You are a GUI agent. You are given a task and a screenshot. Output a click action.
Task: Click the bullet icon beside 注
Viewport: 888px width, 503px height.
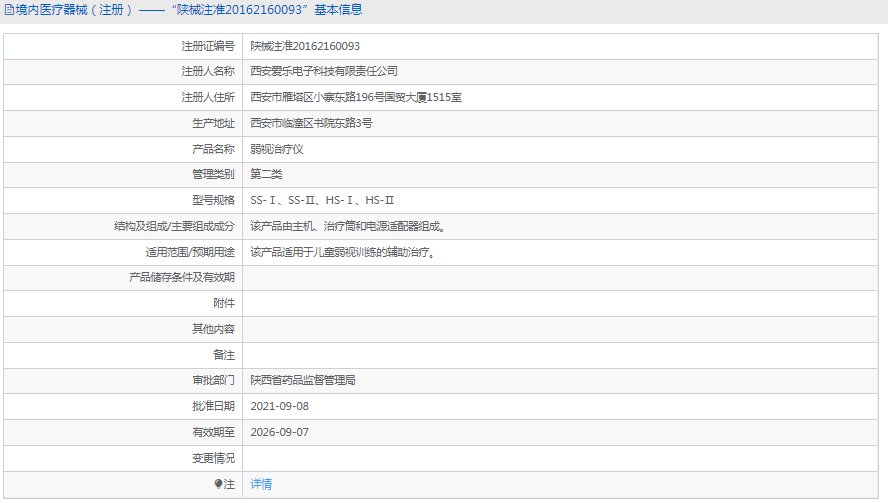(x=218, y=484)
